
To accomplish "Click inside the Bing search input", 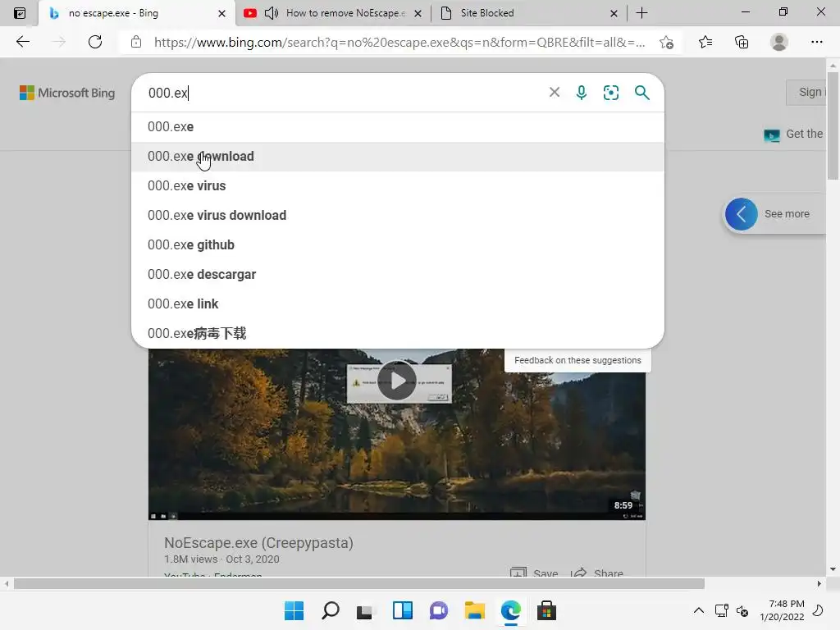I will click(x=343, y=93).
